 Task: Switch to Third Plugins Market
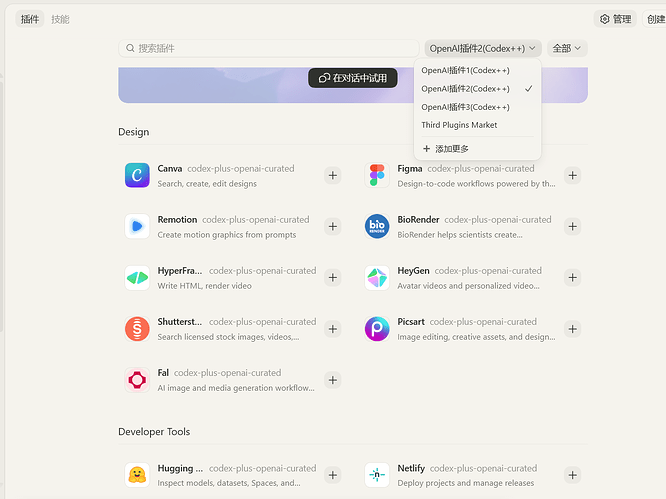477,125
